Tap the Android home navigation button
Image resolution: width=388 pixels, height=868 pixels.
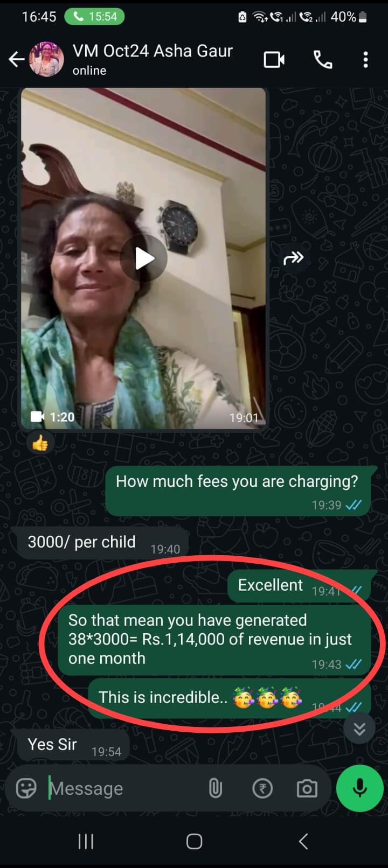coord(194,841)
